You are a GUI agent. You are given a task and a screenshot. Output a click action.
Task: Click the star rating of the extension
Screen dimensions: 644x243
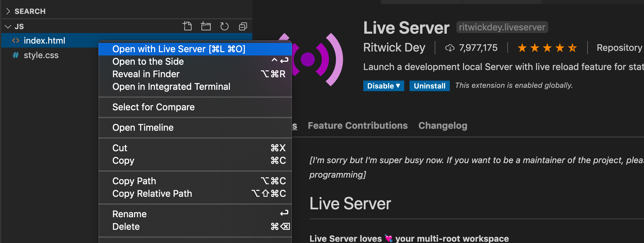(547, 48)
